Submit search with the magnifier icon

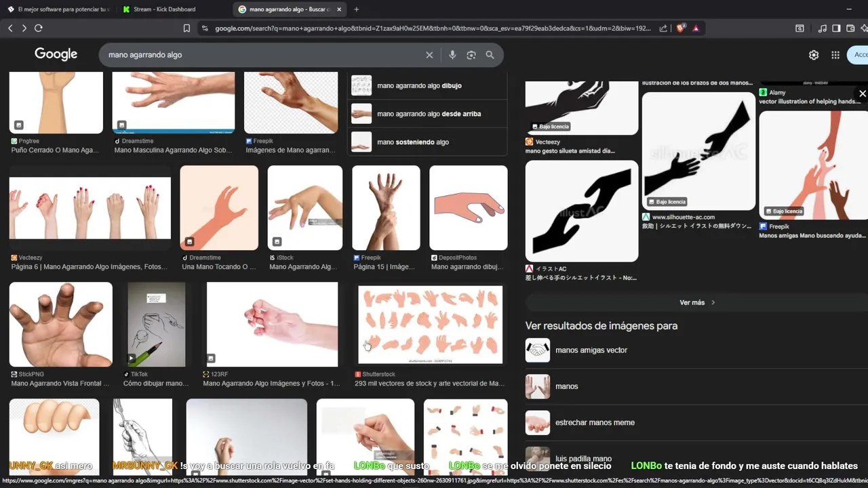tap(490, 55)
